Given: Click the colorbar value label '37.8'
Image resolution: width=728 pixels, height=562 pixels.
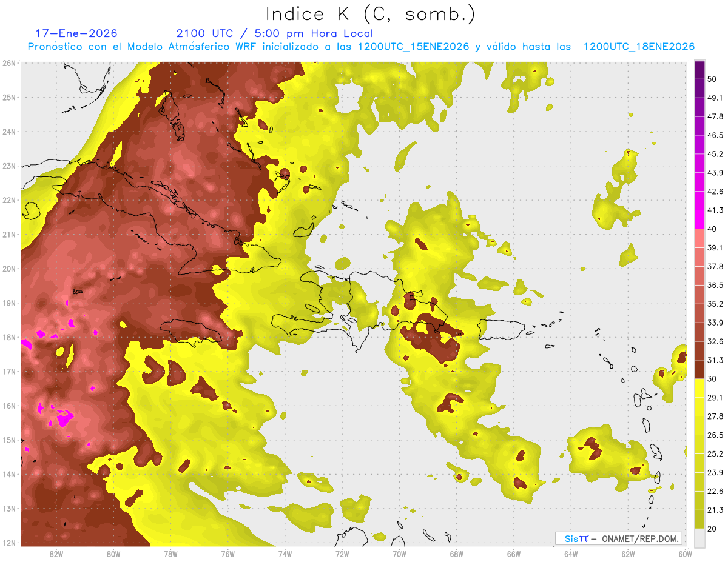Looking at the screenshot, I should click(715, 266).
